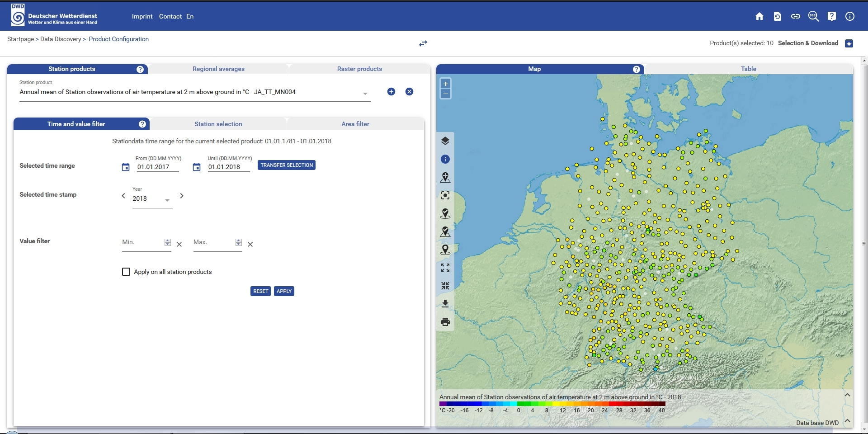Expand the Year selection dropdown
The height and width of the screenshot is (434, 868).
click(167, 200)
